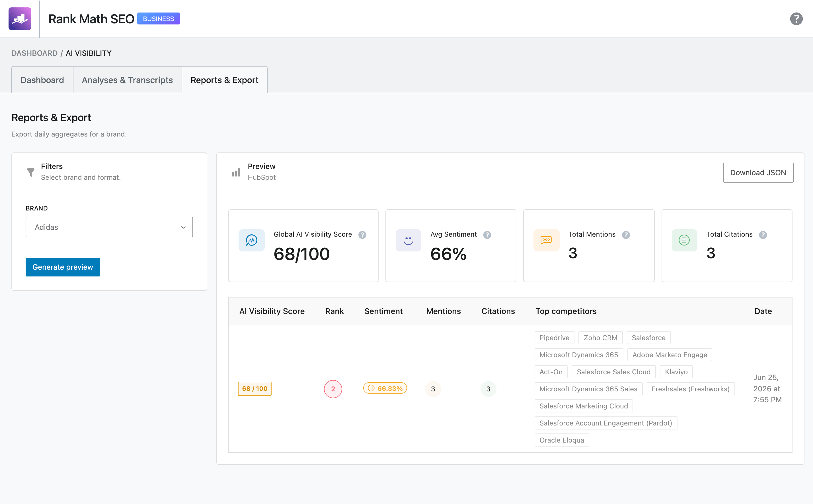Click the Rank Math SEO logo icon
813x504 pixels.
(20, 19)
